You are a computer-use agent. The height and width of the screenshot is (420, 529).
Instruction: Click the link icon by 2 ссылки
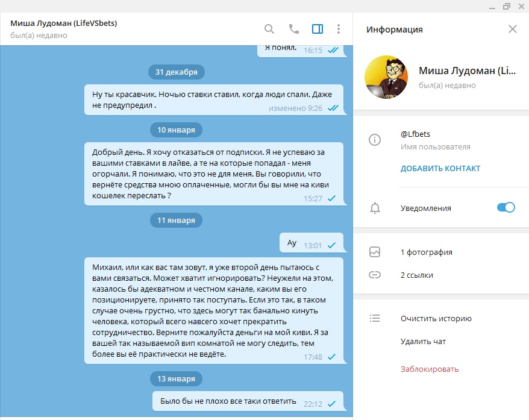(375, 275)
